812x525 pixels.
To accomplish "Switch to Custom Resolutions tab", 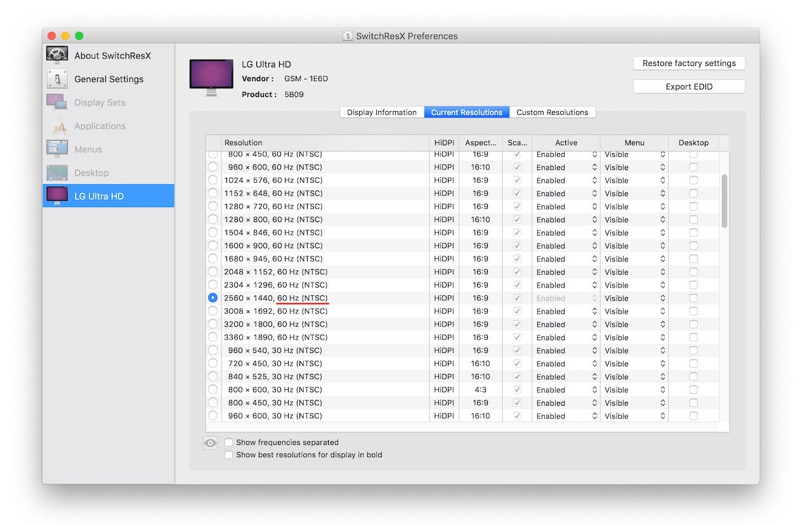I will coord(553,112).
